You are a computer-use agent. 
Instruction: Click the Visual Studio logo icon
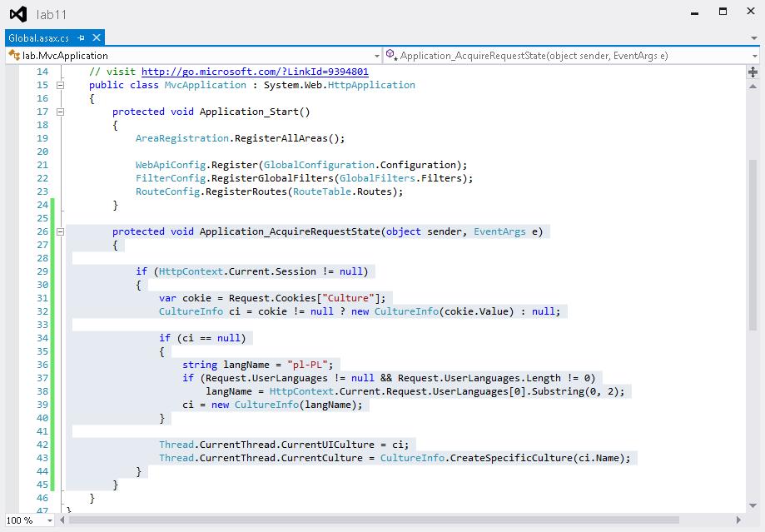click(18, 14)
